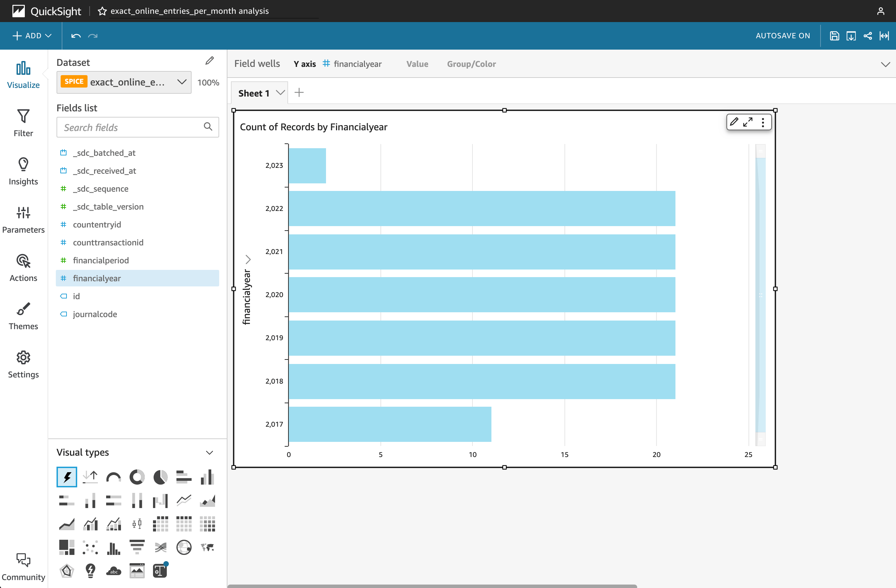896x588 pixels.
Task: Favorite the analysis with the star icon
Action: (x=102, y=11)
